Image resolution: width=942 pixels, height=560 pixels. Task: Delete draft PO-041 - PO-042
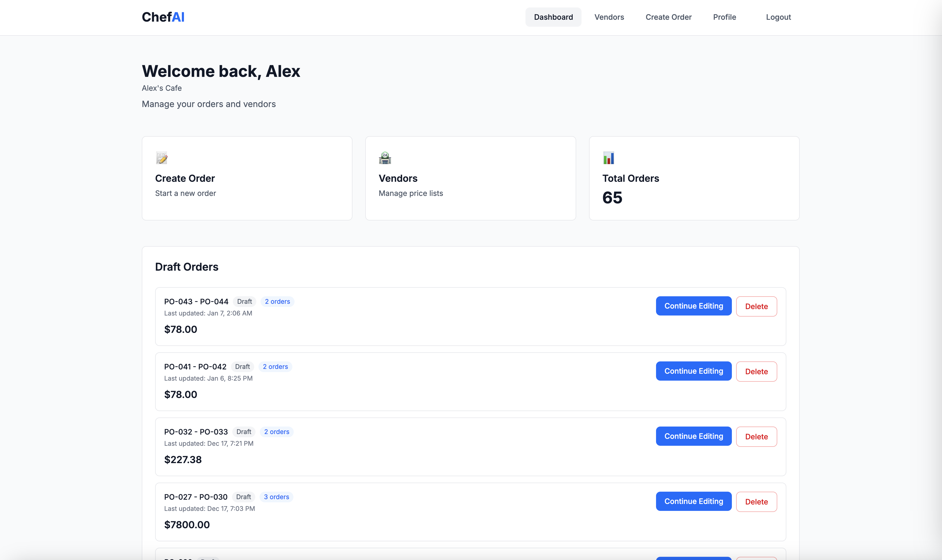pyautogui.click(x=756, y=372)
